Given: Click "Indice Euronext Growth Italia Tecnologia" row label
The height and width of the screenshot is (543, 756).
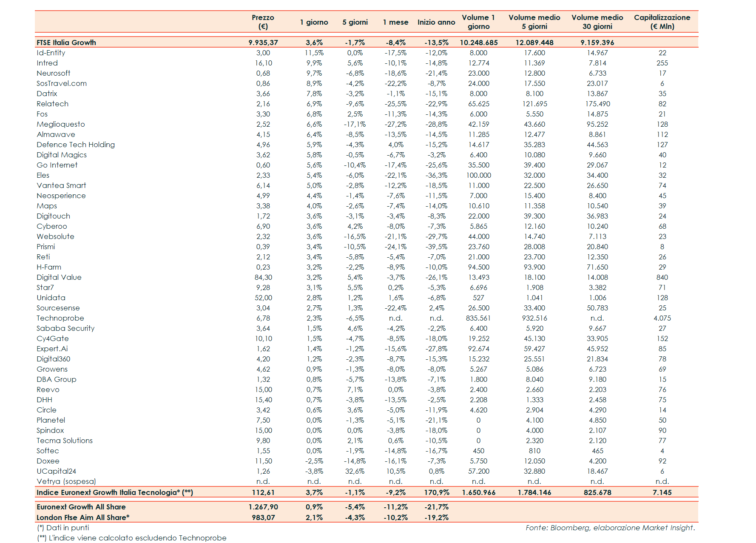Looking at the screenshot, I should (x=115, y=492).
